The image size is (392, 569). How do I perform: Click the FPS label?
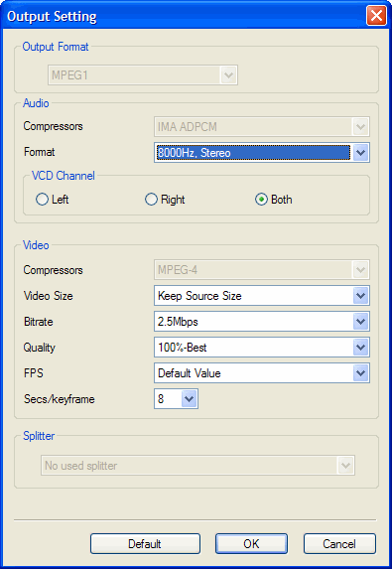click(34, 373)
